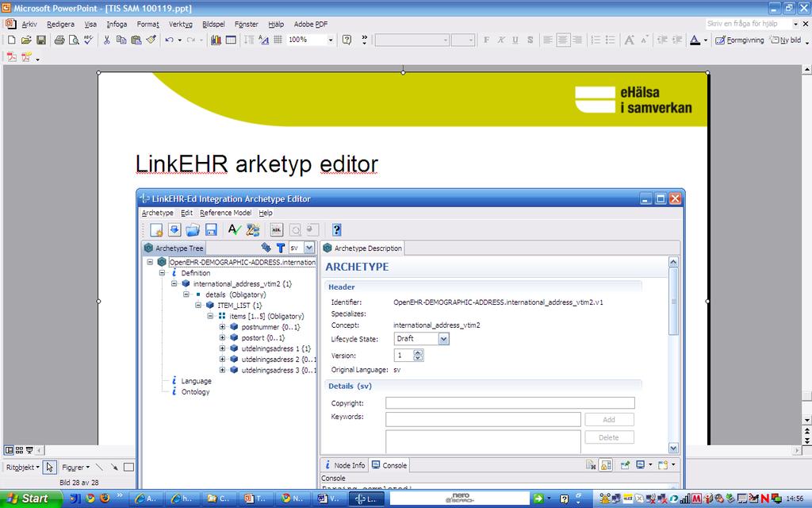Open Firefox from quick launch
Image resolution: width=812 pixels, height=508 pixels.
105,498
